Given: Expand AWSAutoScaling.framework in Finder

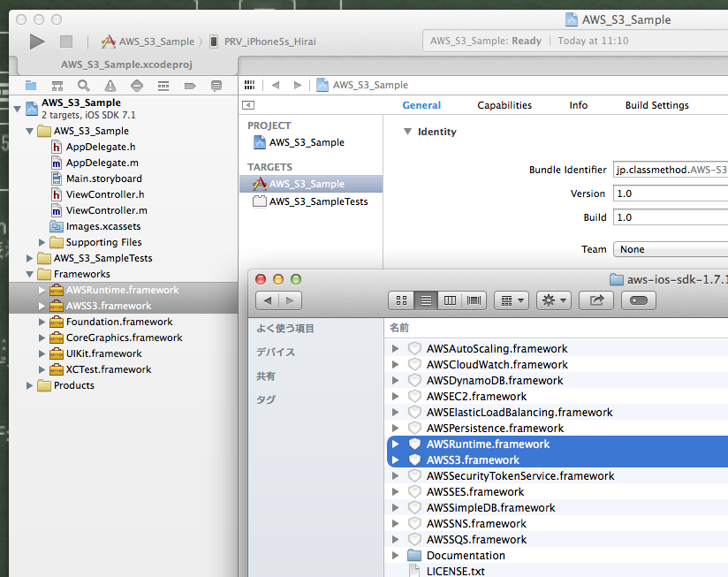Looking at the screenshot, I should (x=396, y=348).
